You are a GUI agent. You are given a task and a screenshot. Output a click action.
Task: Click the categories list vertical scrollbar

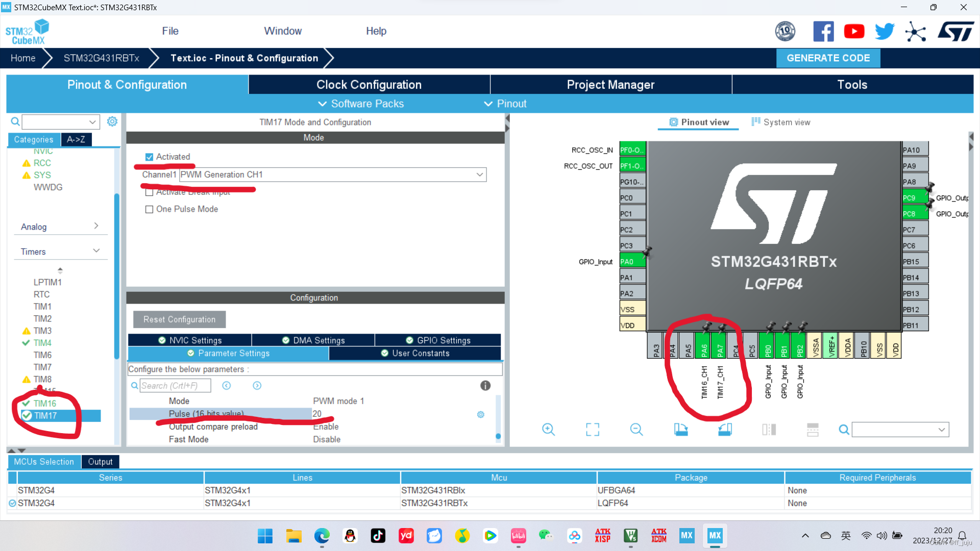[116, 275]
